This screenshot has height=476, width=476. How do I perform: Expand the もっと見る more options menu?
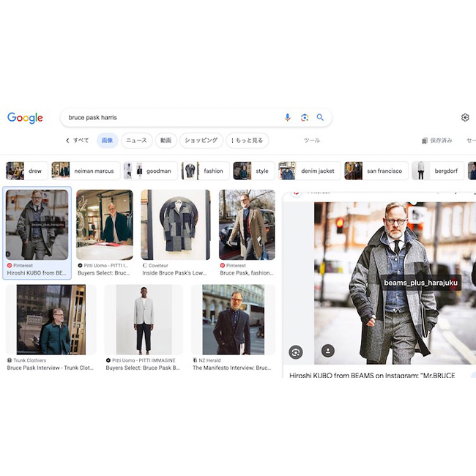(247, 141)
